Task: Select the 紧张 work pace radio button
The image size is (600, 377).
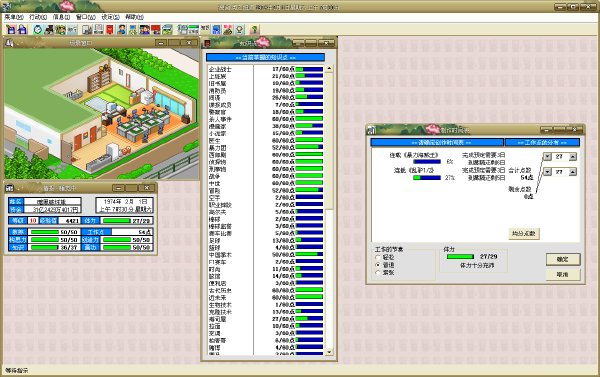Action: pos(378,273)
